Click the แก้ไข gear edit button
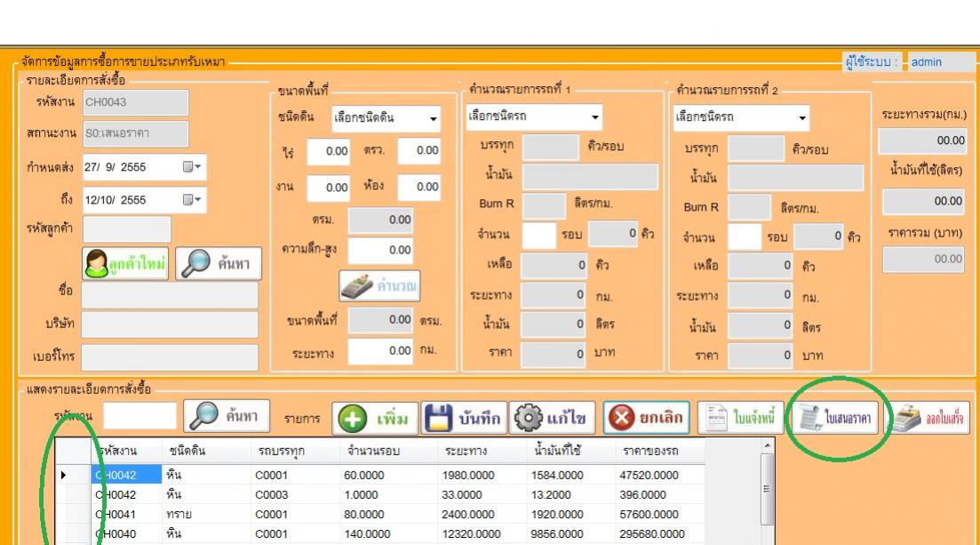Viewport: 980px width, 545px height. (x=551, y=418)
